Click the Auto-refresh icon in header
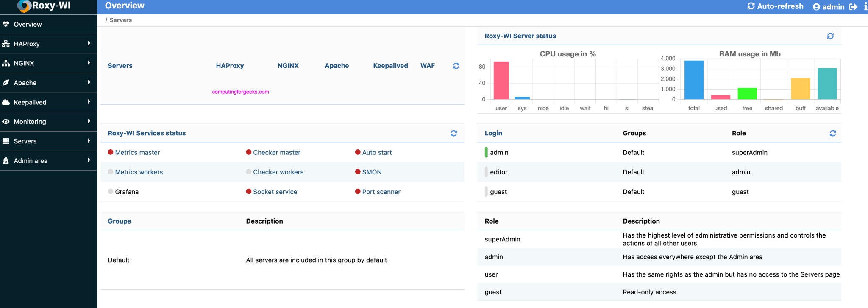The image size is (868, 308). coord(751,6)
